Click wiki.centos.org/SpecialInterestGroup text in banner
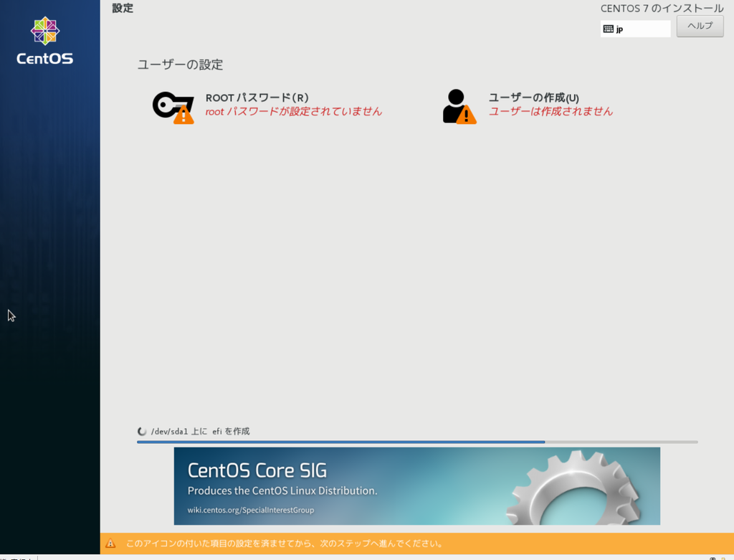Image resolution: width=734 pixels, height=560 pixels. 250,510
